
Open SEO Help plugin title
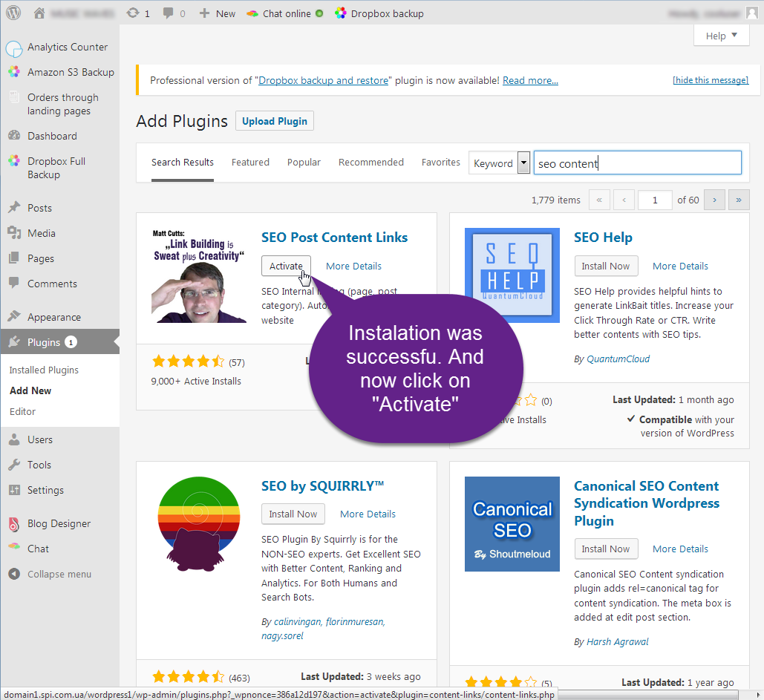(x=603, y=238)
